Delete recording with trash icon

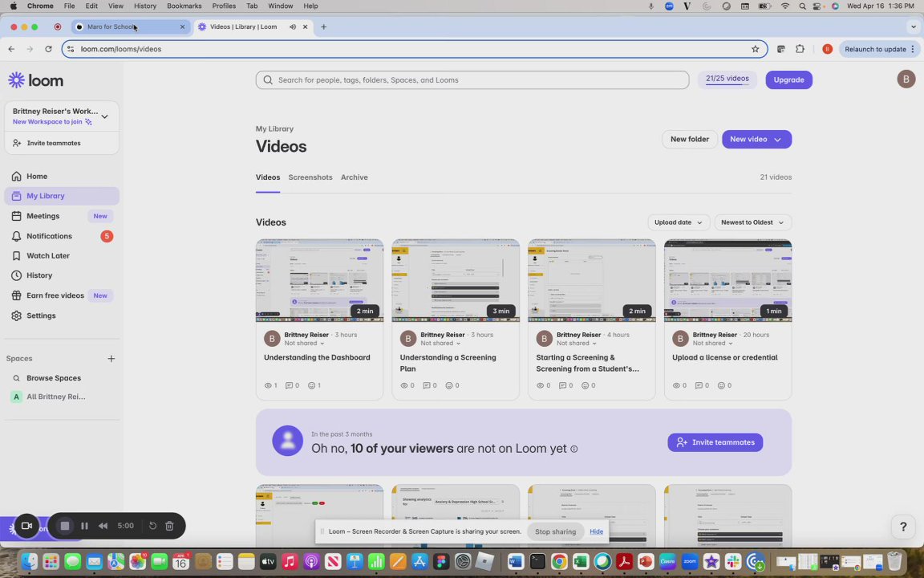point(169,526)
